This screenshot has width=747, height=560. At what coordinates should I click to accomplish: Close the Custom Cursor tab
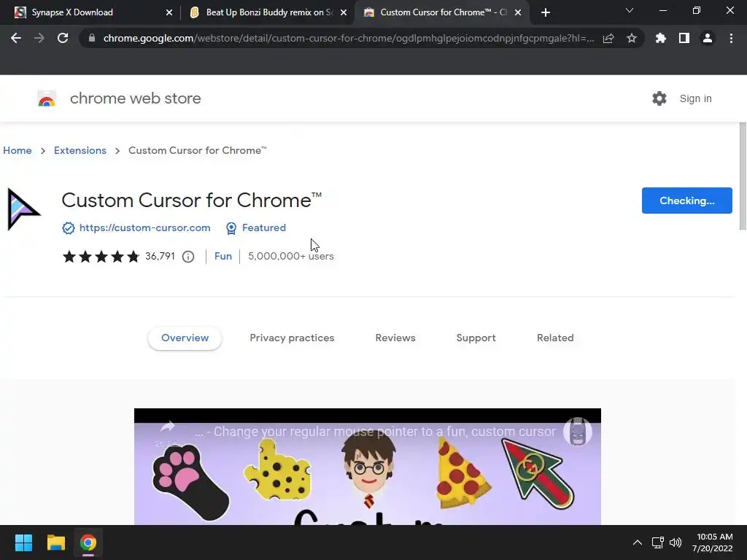[x=518, y=12]
